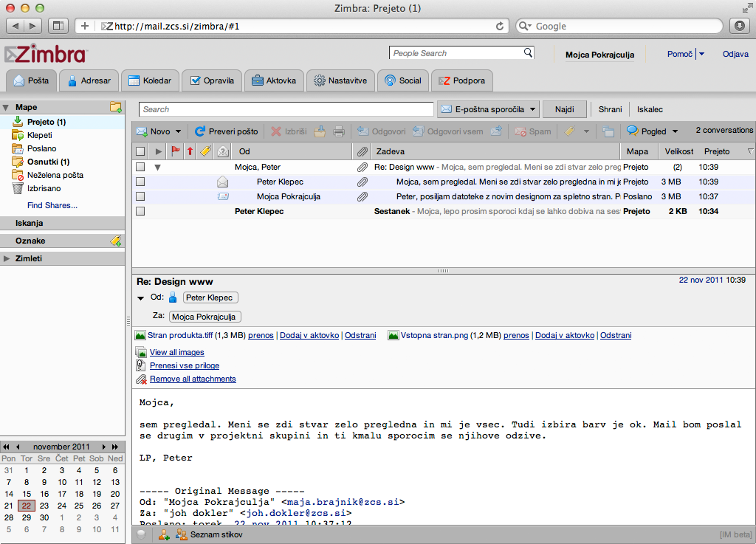Open the Find Shares... link
The width and height of the screenshot is (756, 544).
[52, 205]
